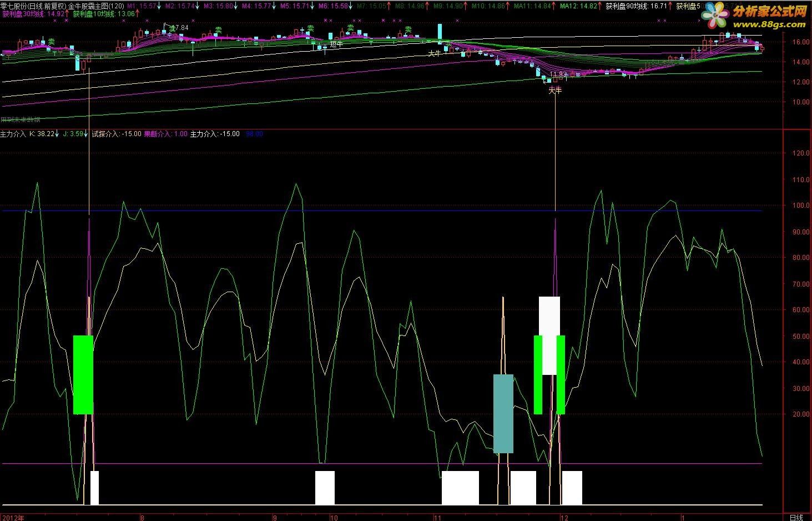Click the M9: 14.90 value
The height and width of the screenshot is (521, 812).
[x=447, y=6]
